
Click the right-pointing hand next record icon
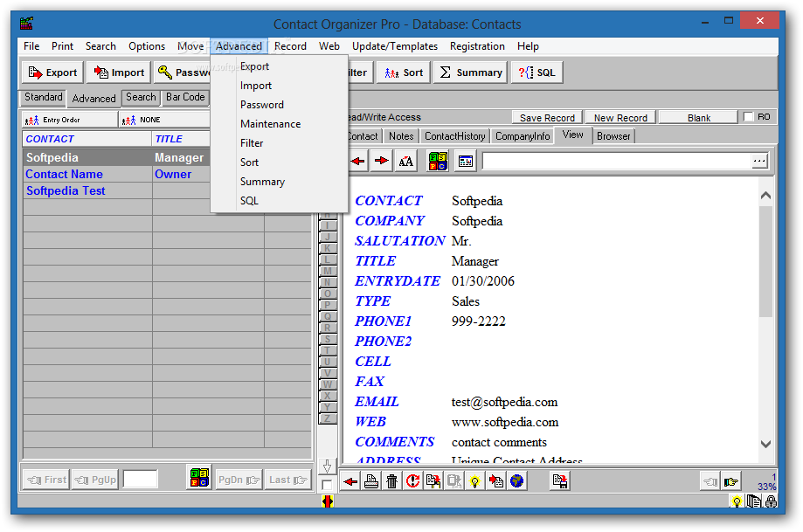pyautogui.click(x=731, y=481)
